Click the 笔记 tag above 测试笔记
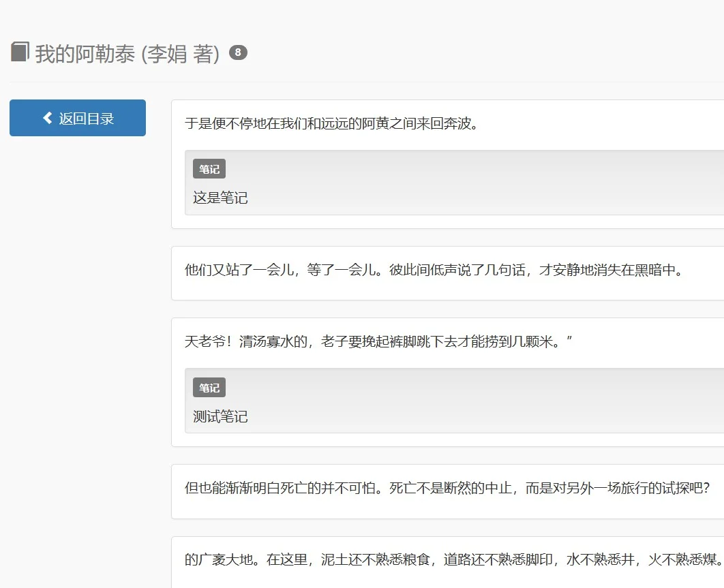724x588 pixels. coord(209,387)
